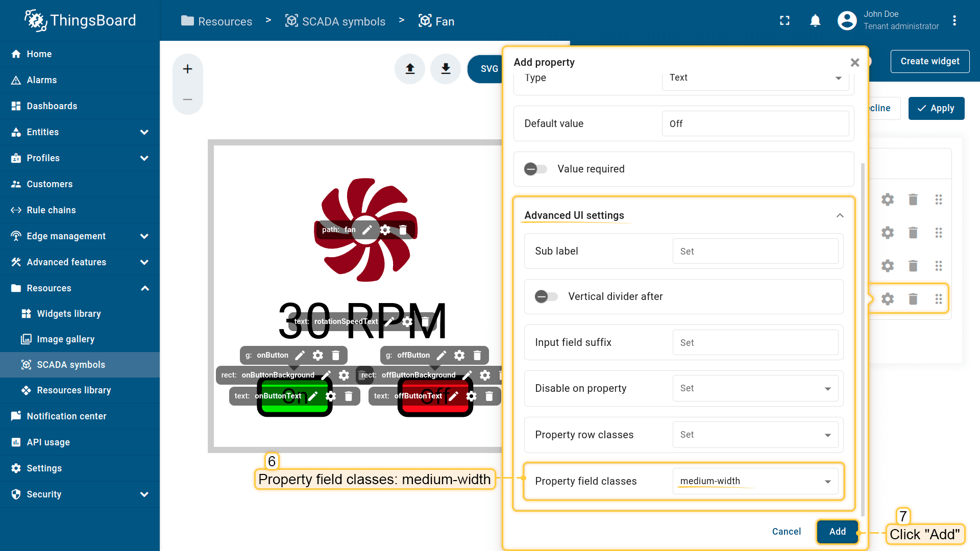Collapse the Advanced UI settings section
This screenshot has width=980, height=551.
coord(840,216)
